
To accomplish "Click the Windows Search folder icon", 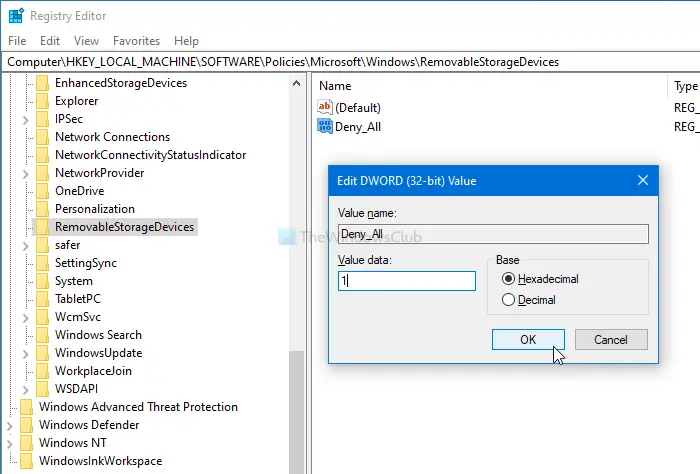I will (42, 335).
